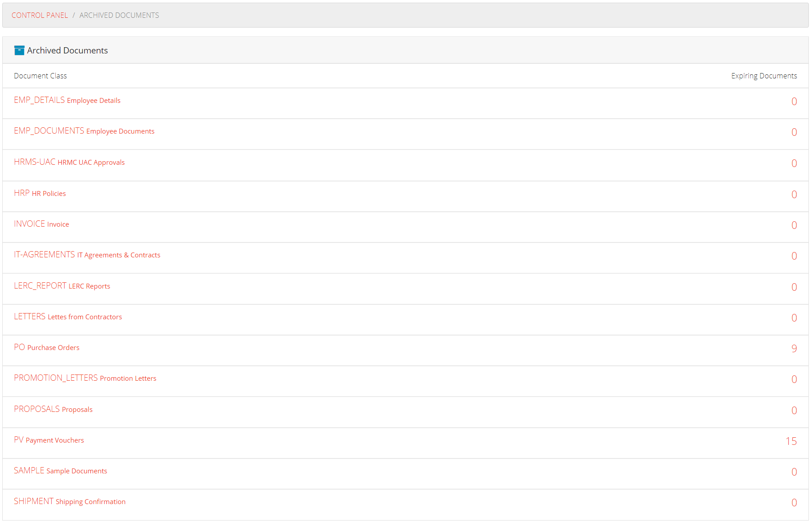Click expiring count 9 for Purchase Orders
The height and width of the screenshot is (525, 812).
(x=794, y=349)
